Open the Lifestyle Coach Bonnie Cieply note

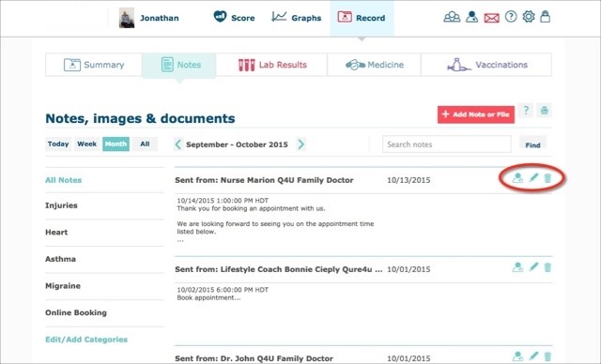pyautogui.click(x=279, y=269)
